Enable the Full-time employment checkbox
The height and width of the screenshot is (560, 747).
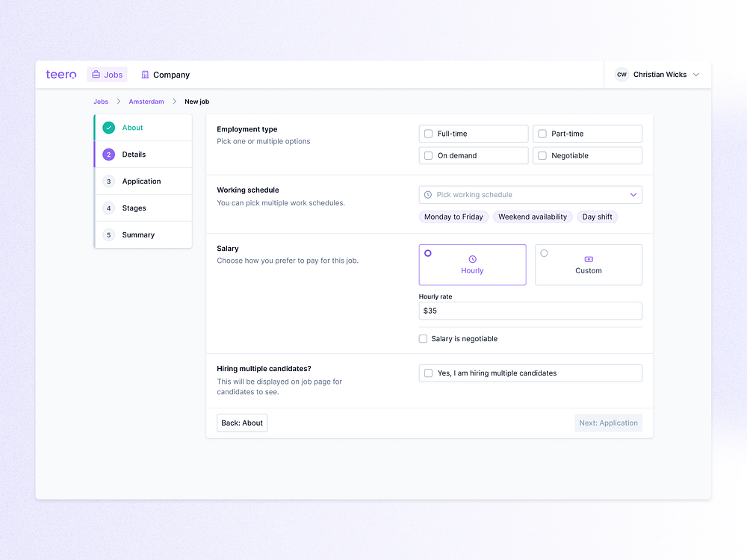coord(428,133)
